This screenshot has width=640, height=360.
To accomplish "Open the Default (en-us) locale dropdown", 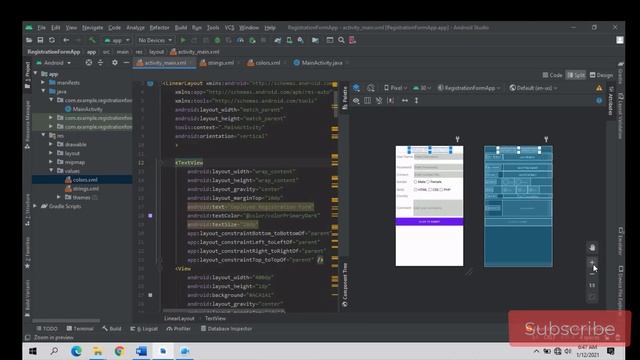I will (x=533, y=88).
